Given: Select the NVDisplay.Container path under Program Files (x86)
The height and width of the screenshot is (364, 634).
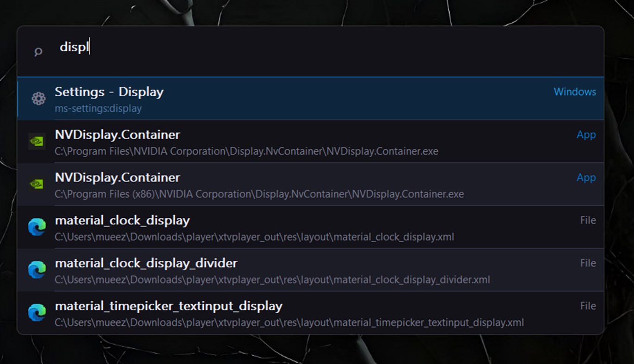Looking at the screenshot, I should pyautogui.click(x=259, y=194).
